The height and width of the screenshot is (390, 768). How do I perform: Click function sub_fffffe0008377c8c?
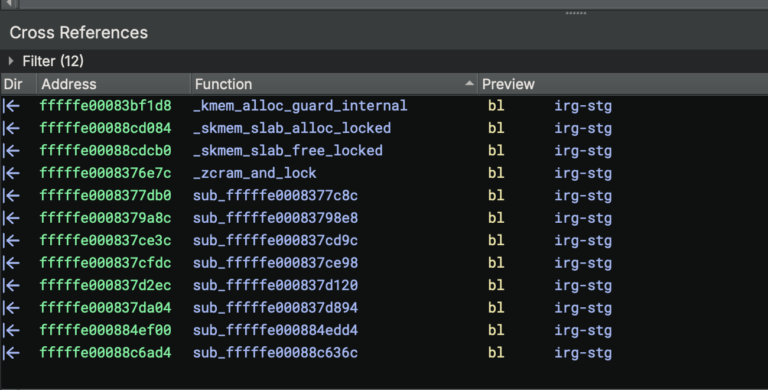tap(275, 196)
